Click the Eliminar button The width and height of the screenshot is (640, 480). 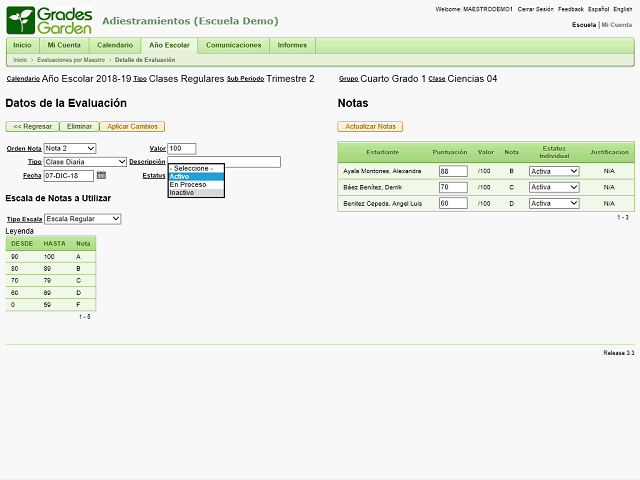(x=80, y=127)
